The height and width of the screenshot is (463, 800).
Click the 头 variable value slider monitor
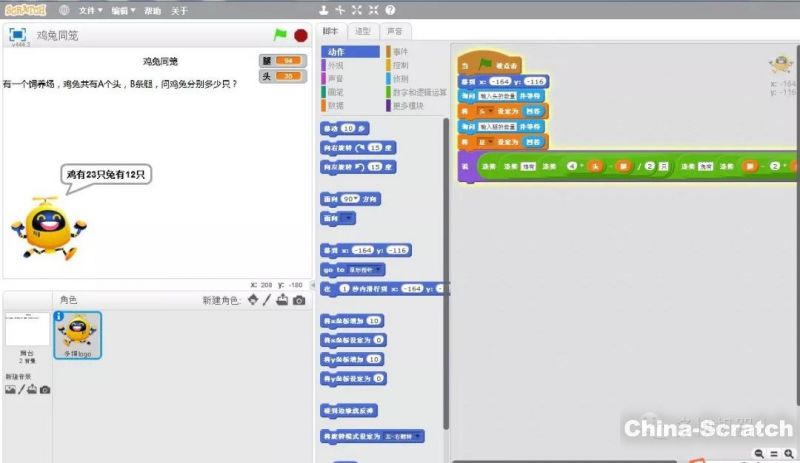[x=288, y=76]
